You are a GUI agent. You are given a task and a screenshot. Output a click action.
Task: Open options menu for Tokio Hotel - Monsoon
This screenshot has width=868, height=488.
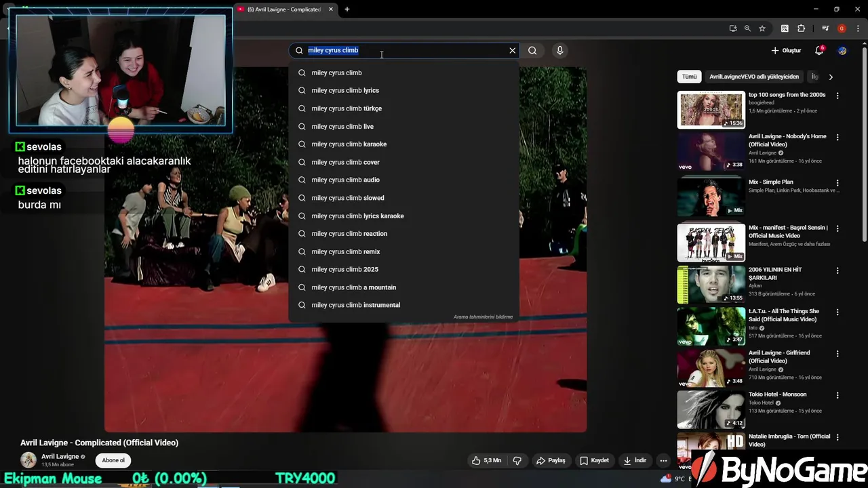pos(837,395)
